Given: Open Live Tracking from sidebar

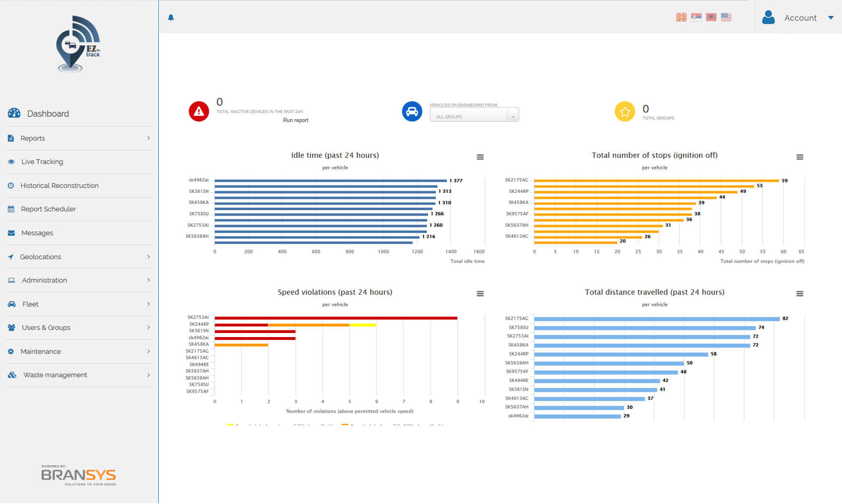Looking at the screenshot, I should [42, 162].
